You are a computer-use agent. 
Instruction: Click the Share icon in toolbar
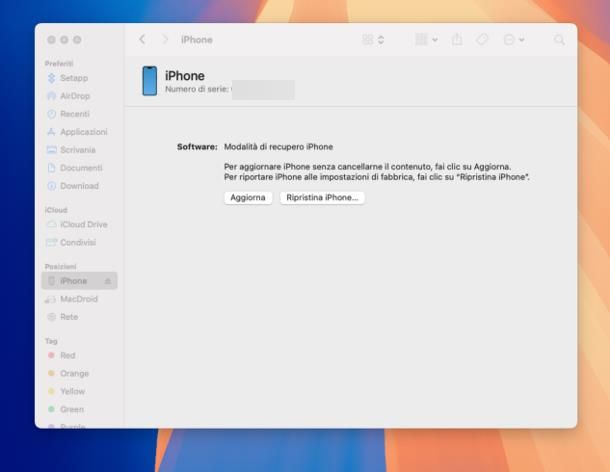(x=457, y=40)
